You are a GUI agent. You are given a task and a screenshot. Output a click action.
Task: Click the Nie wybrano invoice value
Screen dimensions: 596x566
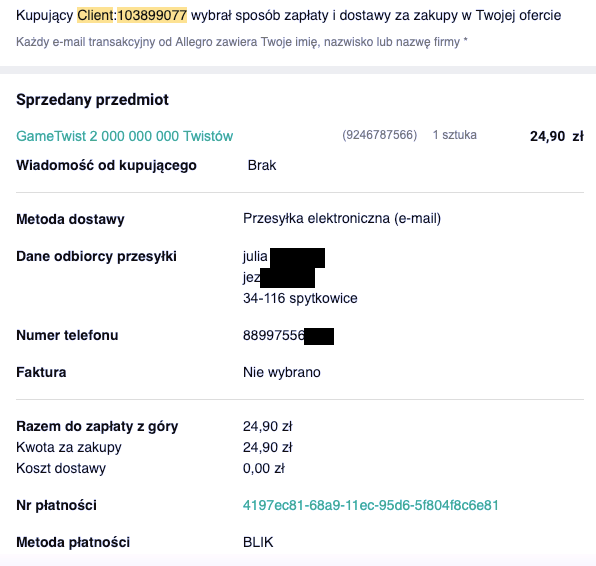282,372
